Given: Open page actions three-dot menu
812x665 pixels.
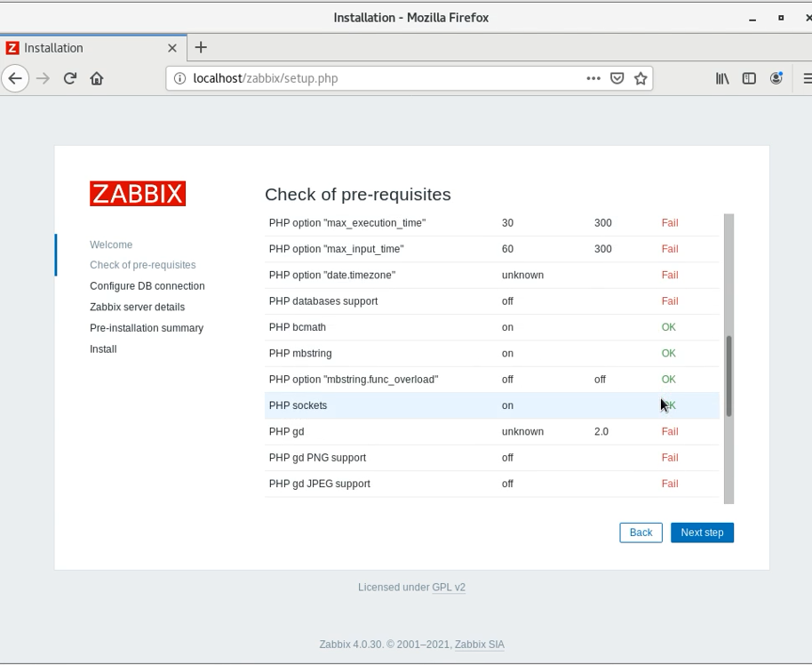Looking at the screenshot, I should click(x=593, y=78).
